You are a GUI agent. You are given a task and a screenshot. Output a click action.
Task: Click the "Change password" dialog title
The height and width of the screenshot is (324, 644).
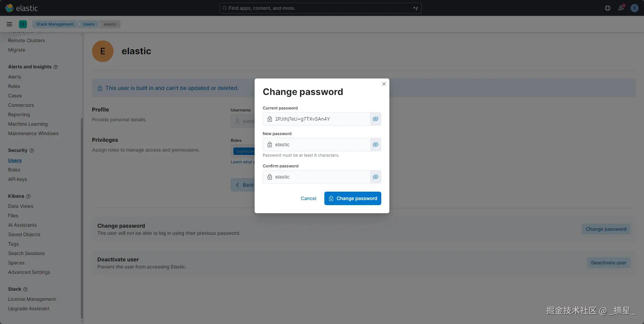[x=303, y=92]
